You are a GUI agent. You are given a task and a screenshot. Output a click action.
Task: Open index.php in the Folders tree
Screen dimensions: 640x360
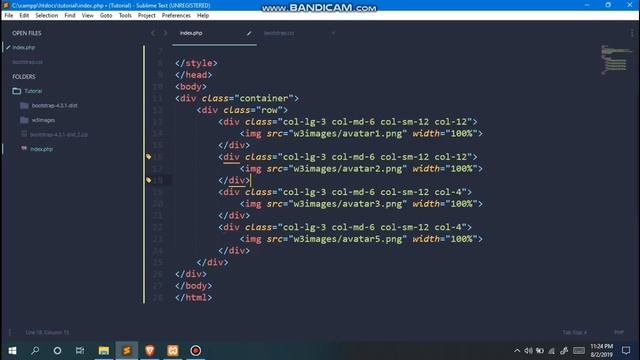(x=42, y=149)
